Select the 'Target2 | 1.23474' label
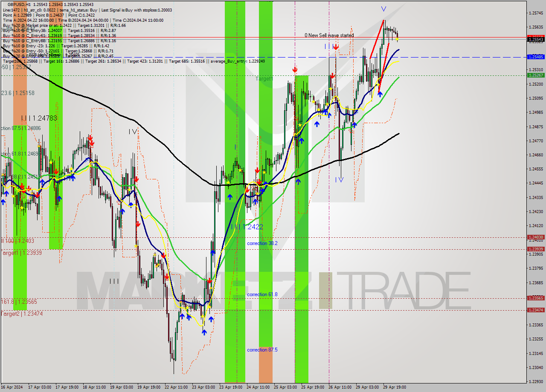This screenshot has height=392, width=546. pyautogui.click(x=22, y=314)
